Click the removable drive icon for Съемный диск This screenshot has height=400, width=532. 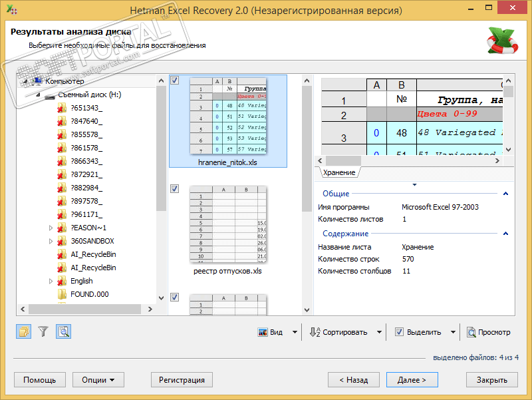(x=49, y=97)
